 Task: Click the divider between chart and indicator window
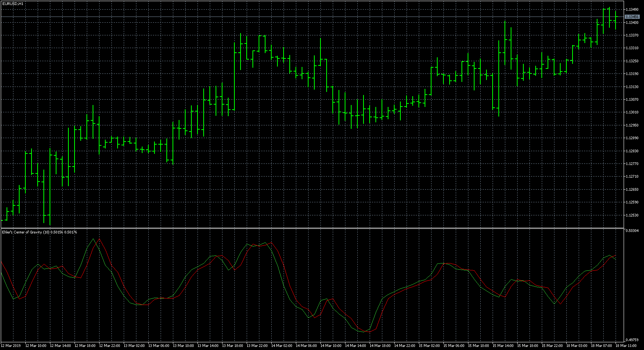tap(311, 228)
